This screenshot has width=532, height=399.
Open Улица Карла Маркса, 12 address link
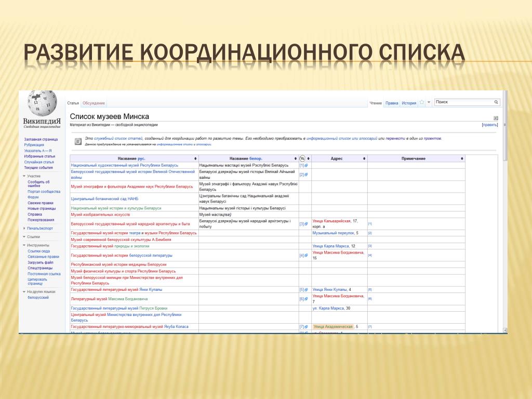tap(331, 246)
